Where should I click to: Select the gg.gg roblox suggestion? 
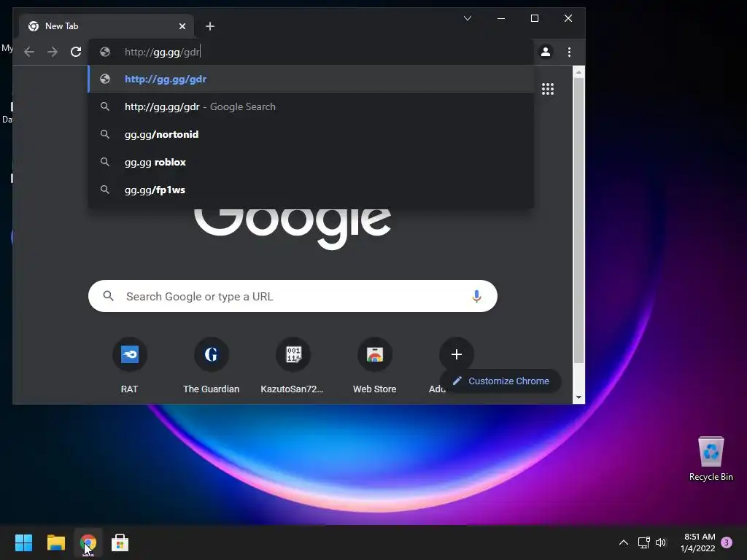[x=311, y=162]
